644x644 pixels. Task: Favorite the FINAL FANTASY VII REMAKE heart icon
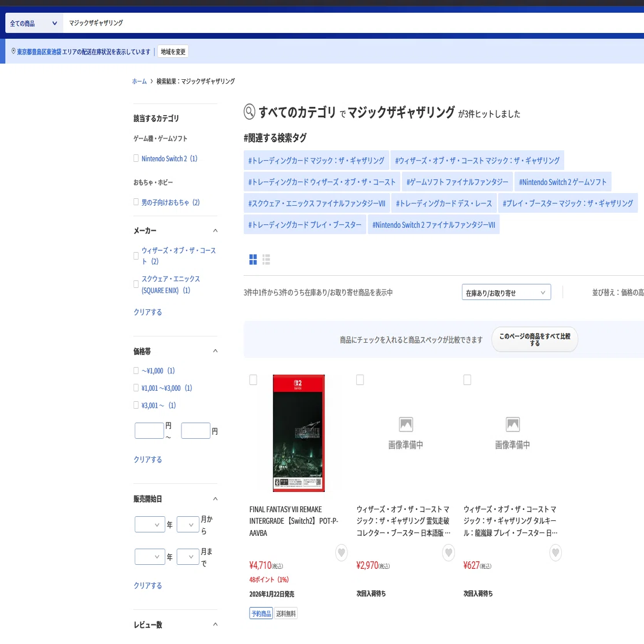pos(341,553)
